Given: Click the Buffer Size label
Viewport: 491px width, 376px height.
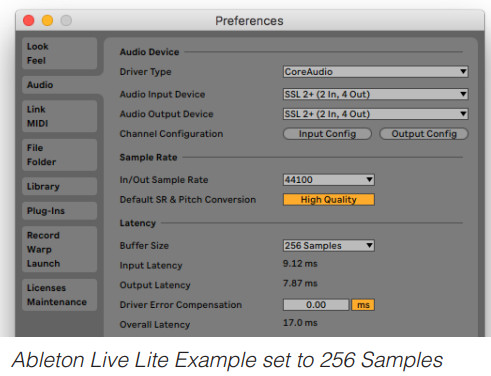Looking at the screenshot, I should (144, 246).
